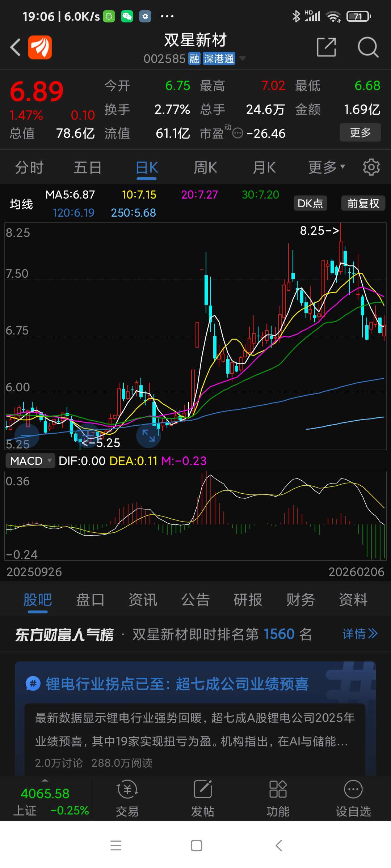
Task: Tap the 深港通 badge
Action: pos(219,59)
